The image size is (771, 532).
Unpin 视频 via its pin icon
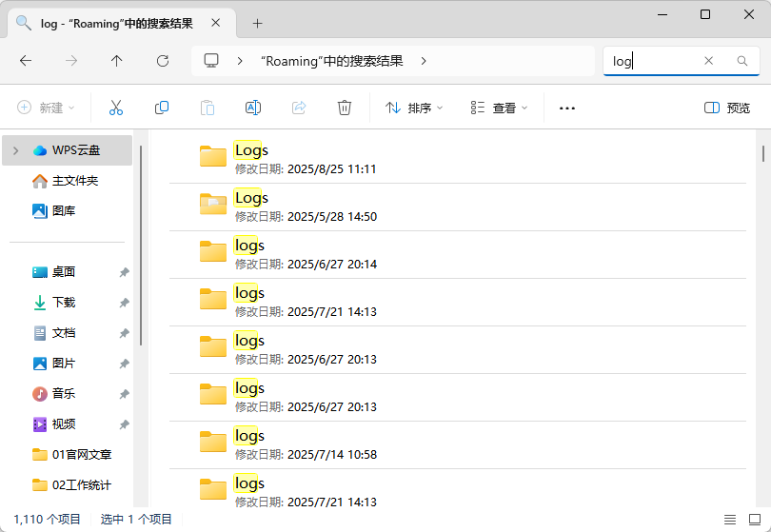[125, 424]
